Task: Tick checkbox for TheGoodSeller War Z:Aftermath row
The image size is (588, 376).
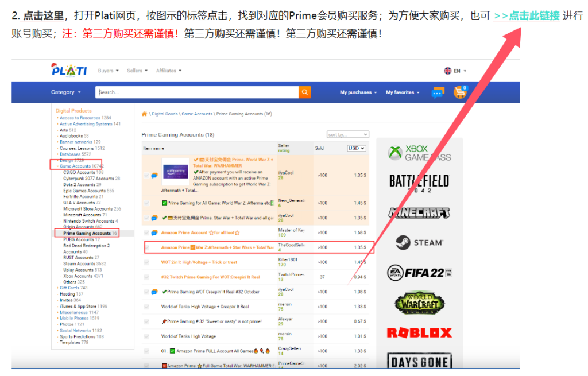Action: pyautogui.click(x=146, y=247)
